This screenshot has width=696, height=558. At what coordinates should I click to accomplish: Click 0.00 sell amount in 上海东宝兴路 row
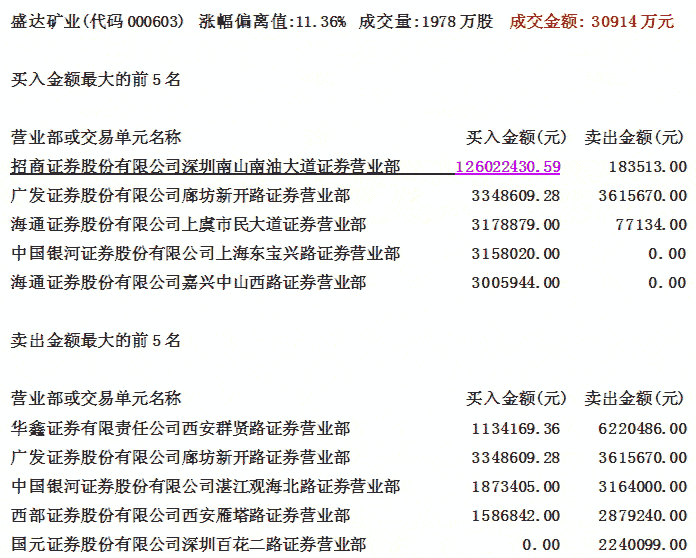667,253
